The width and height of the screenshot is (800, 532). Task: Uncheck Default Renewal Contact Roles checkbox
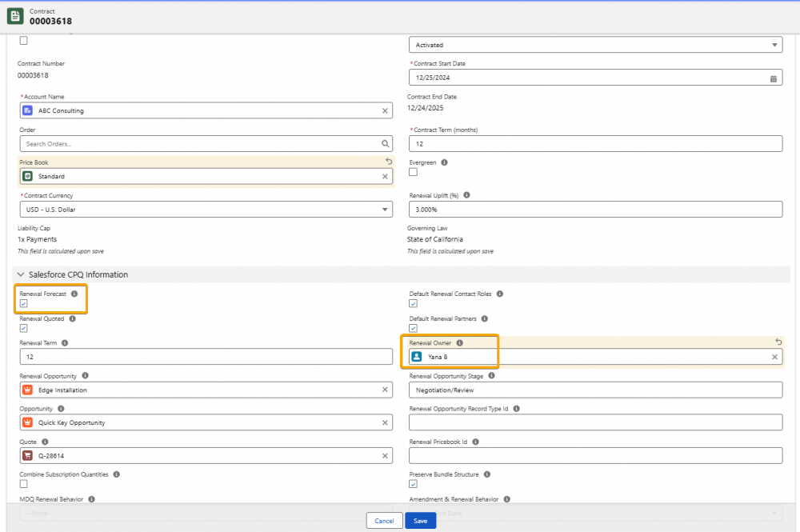coord(414,303)
